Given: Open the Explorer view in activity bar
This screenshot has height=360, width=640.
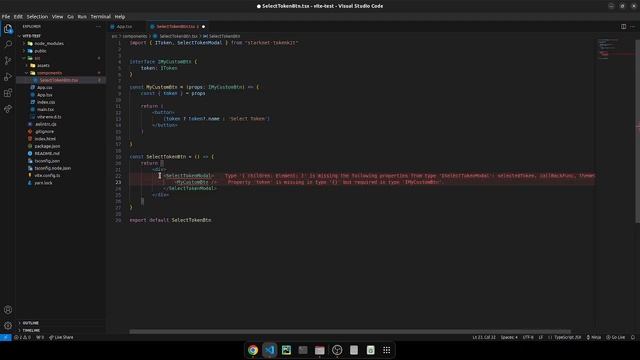Looking at the screenshot, I should (8, 29).
